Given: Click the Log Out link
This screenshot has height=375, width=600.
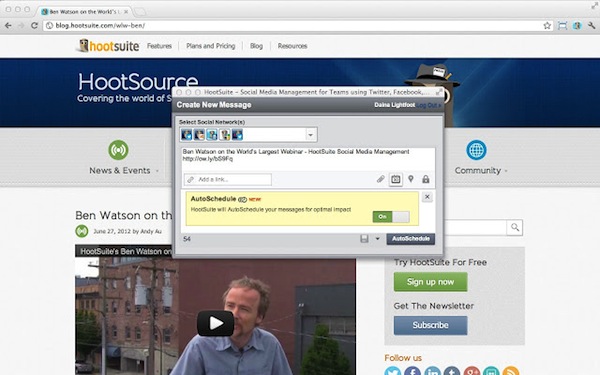Looking at the screenshot, I should (429, 105).
